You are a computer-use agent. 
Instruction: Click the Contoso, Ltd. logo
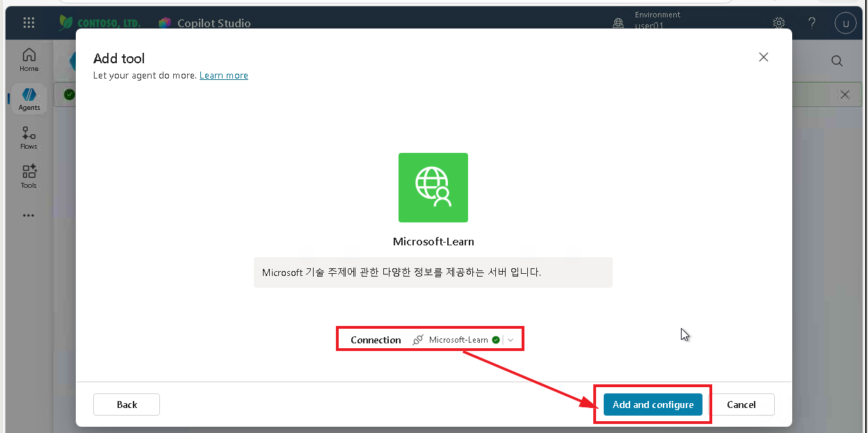click(99, 23)
